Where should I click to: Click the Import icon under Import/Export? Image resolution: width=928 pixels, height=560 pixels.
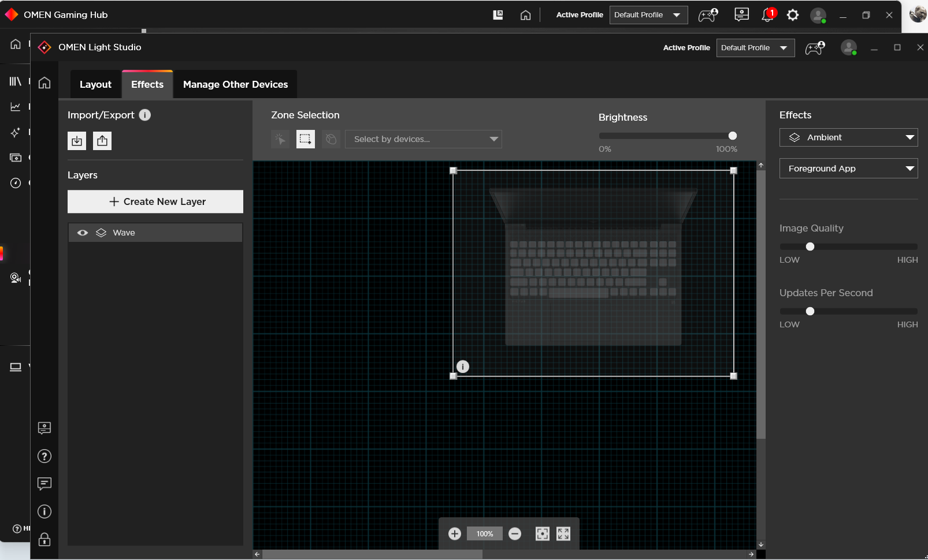(x=77, y=141)
